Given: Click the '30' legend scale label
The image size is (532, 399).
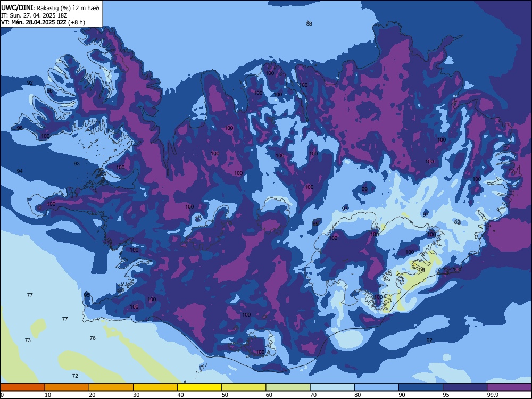Looking at the screenshot, I should [136, 395].
